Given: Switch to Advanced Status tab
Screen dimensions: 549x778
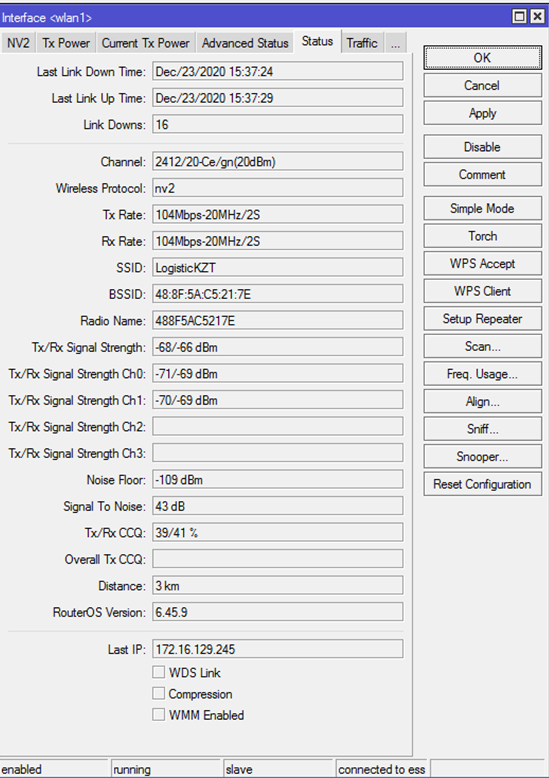Looking at the screenshot, I should pyautogui.click(x=245, y=43).
